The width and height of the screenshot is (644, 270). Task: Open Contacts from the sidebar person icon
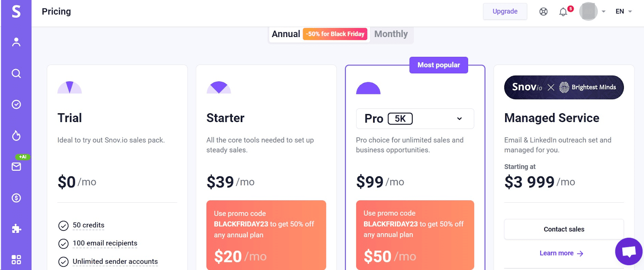coord(16,42)
